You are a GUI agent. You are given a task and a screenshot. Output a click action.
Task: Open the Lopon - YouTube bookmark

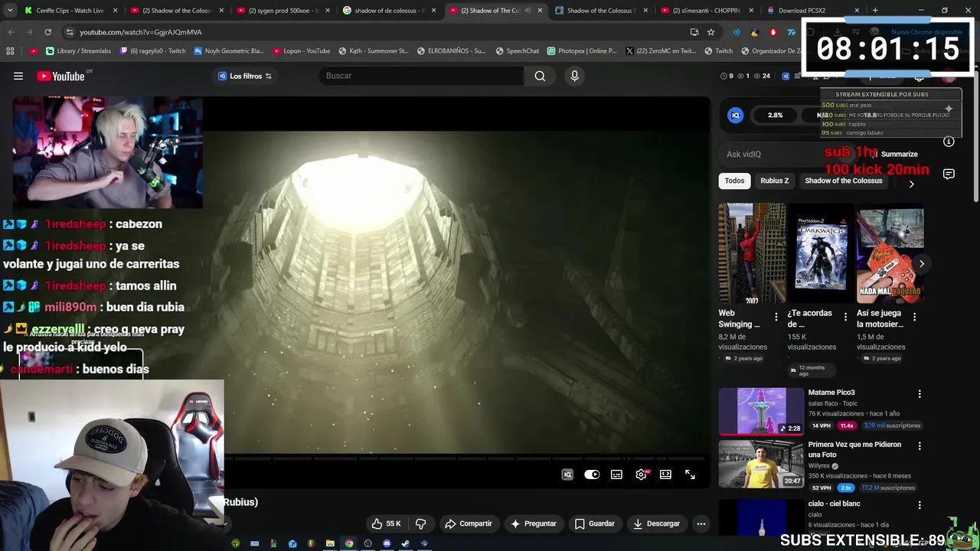click(300, 51)
